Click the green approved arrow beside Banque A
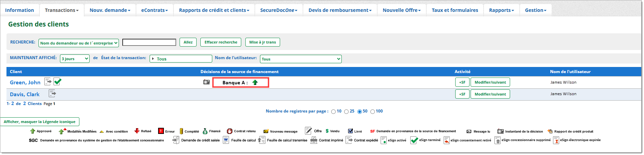The height and width of the screenshot is (155, 644). point(255,82)
